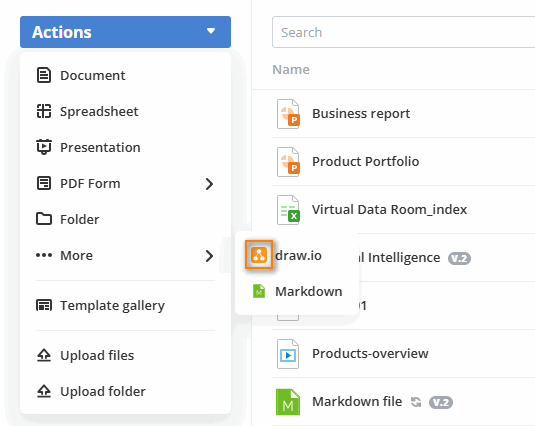
Task: Sort files by Name column header
Action: (x=291, y=70)
